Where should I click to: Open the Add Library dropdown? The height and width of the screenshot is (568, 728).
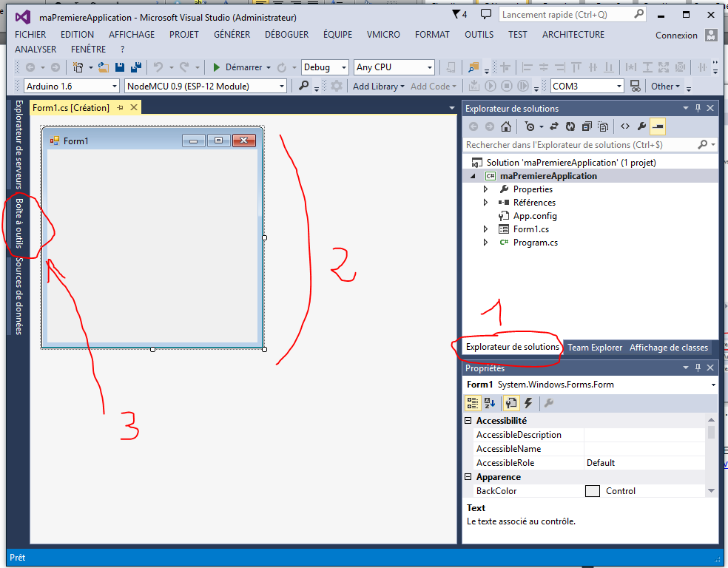(x=378, y=87)
